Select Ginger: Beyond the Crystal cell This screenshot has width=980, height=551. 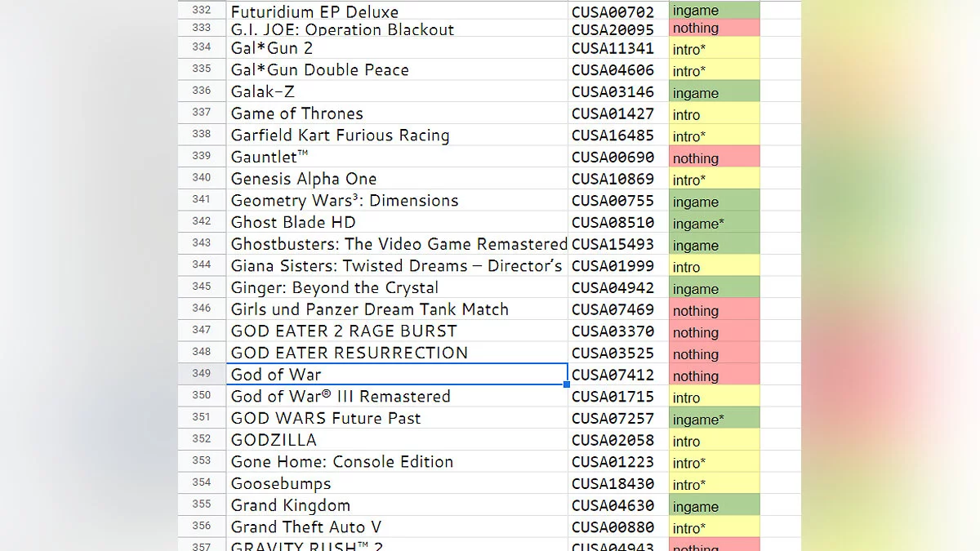[x=397, y=287]
